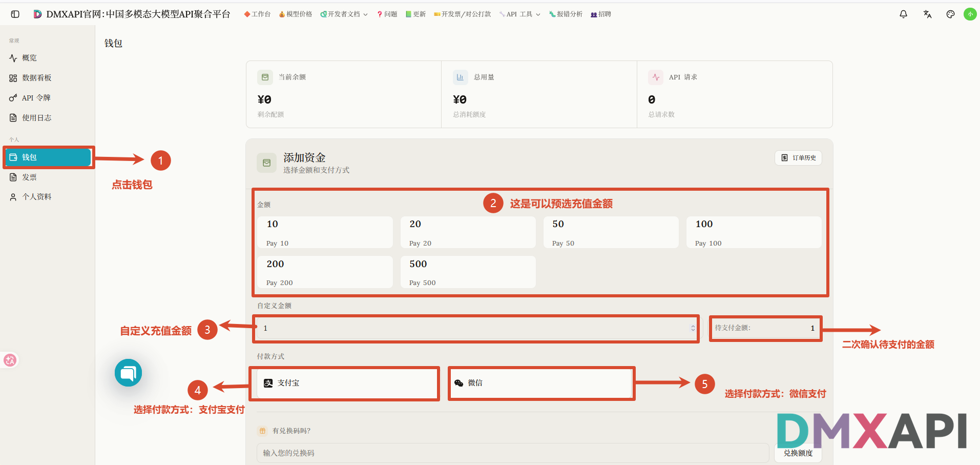Pick the 200 amount card
Viewport: 980px width, 465px height.
(325, 272)
